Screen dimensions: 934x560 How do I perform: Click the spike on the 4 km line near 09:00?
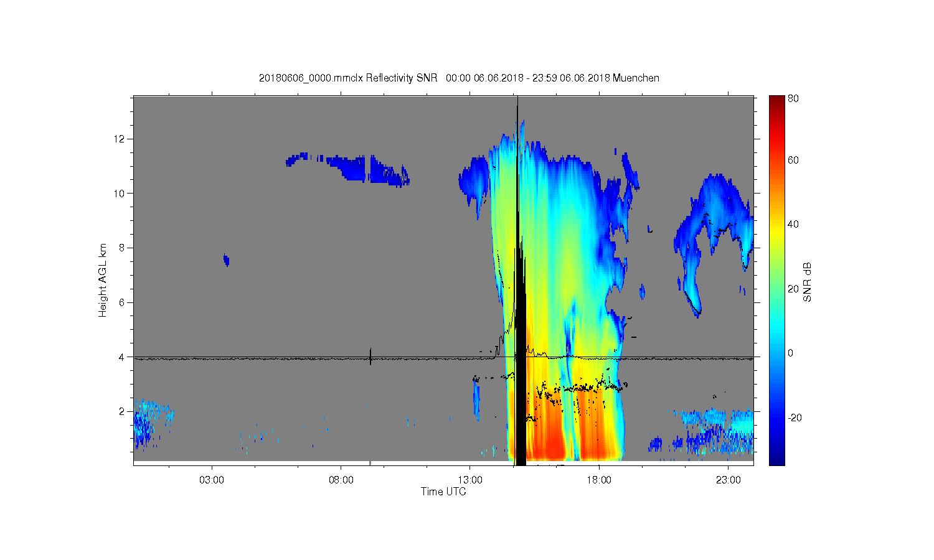(x=370, y=357)
